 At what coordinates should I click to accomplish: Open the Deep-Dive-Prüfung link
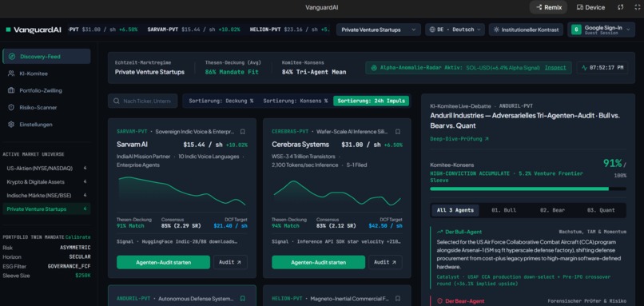(459, 139)
